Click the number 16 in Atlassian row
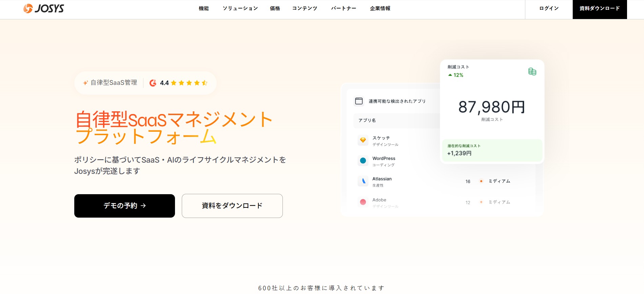 468,182
